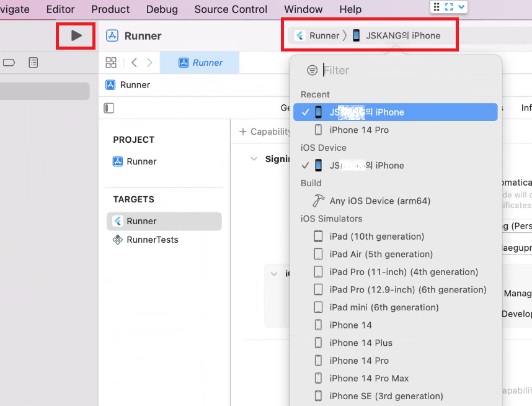Viewport: 532px width, 406px height.
Task: Click the Runner project icon in toolbar
Action: [x=112, y=35]
